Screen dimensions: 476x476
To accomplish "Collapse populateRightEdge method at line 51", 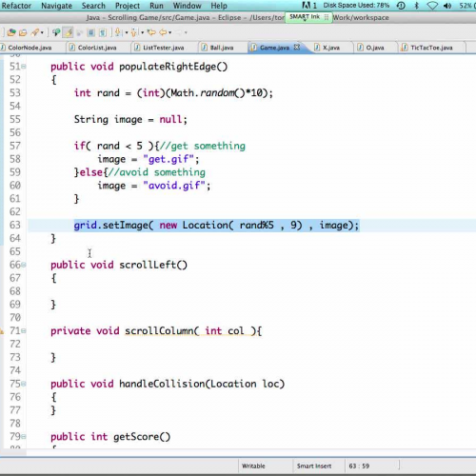I will pyautogui.click(x=24, y=67).
